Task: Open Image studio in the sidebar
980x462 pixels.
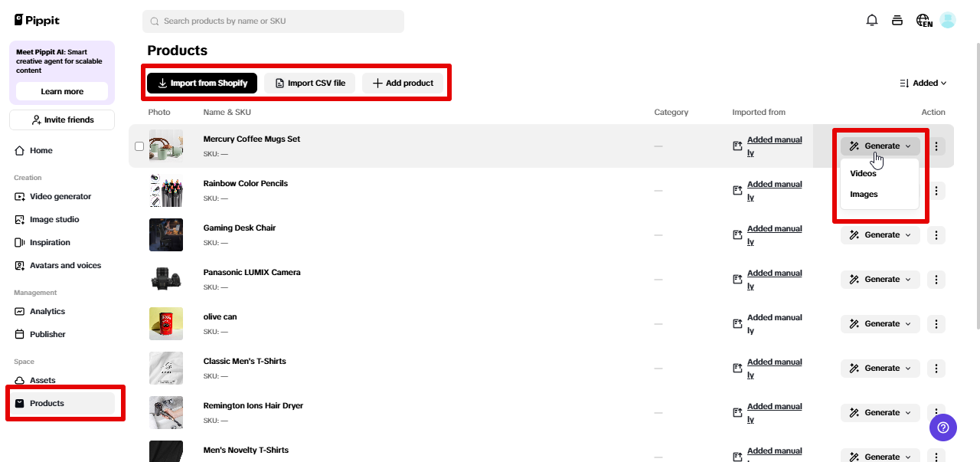Action: click(x=52, y=219)
